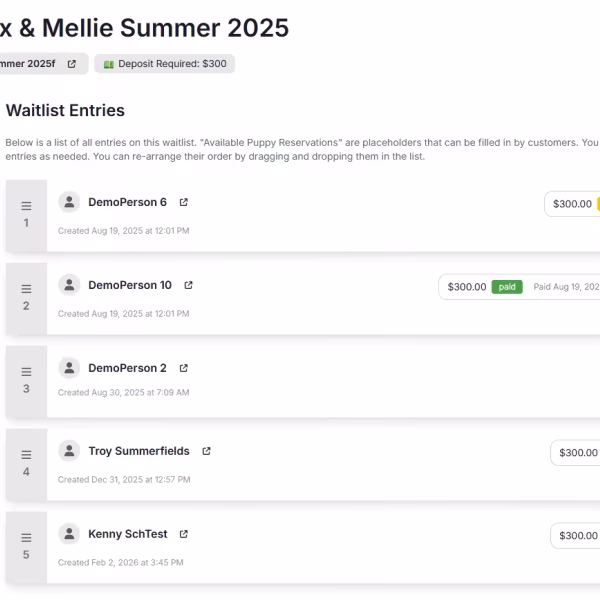Grab the drag handle for entry 2
The height and width of the screenshot is (600, 600).
(26, 289)
